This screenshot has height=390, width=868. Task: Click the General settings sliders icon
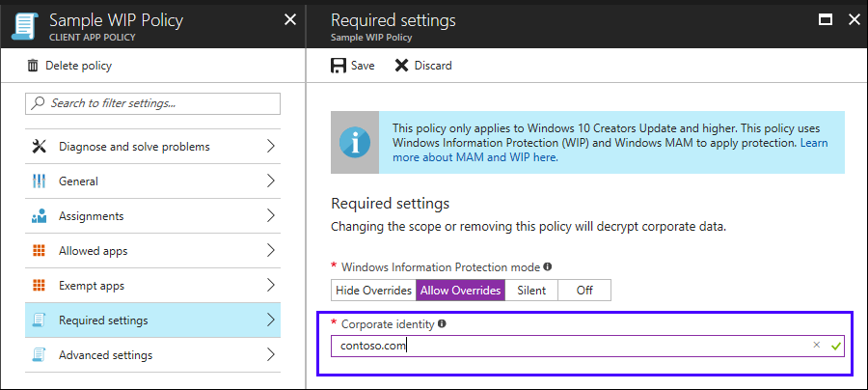(x=40, y=181)
